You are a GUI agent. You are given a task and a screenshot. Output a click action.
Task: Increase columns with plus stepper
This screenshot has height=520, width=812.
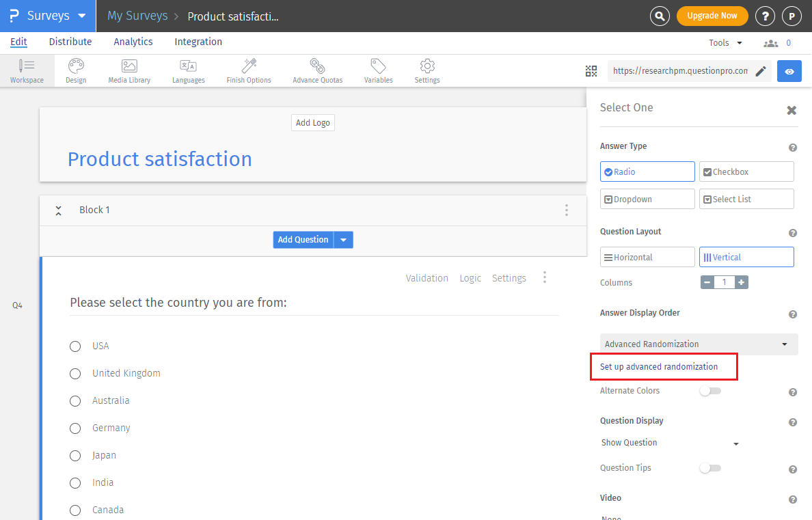[741, 282]
